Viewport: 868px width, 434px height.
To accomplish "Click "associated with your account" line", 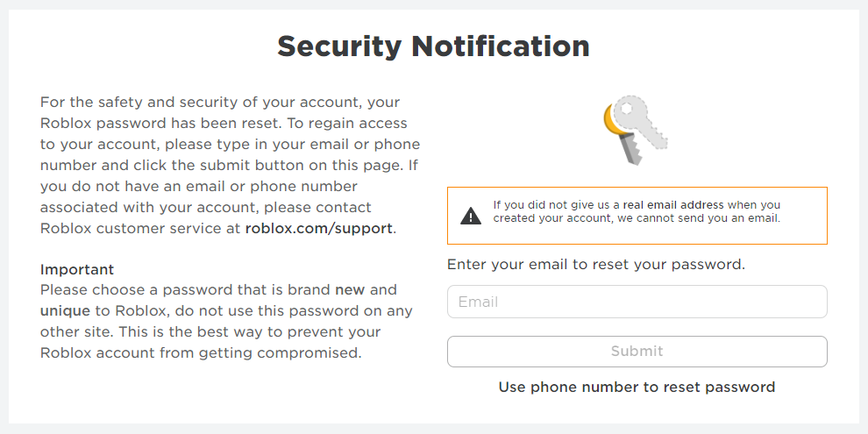I will click(205, 207).
